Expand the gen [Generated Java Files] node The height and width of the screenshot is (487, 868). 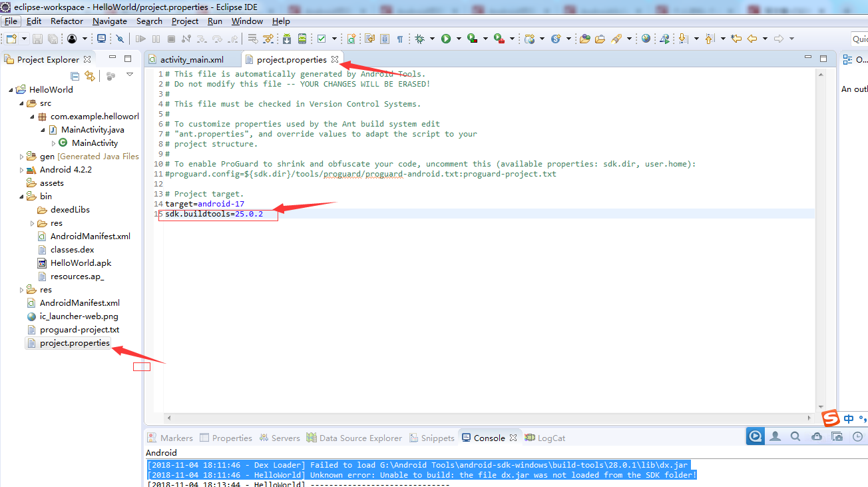coord(21,156)
